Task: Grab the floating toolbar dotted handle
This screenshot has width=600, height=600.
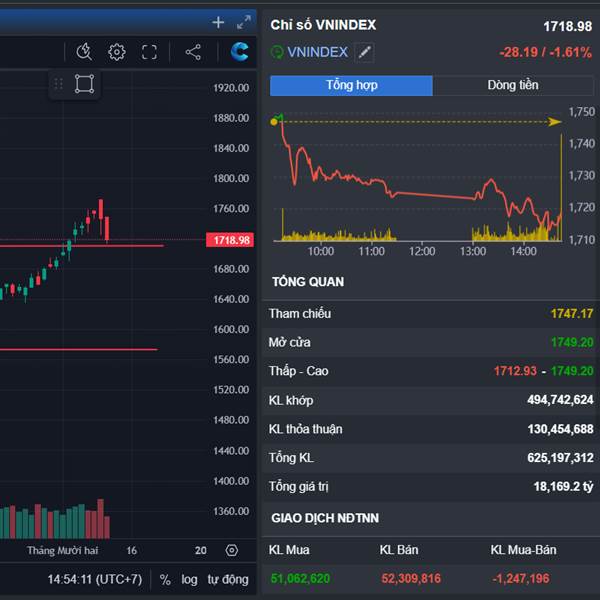Action: pyautogui.click(x=59, y=83)
